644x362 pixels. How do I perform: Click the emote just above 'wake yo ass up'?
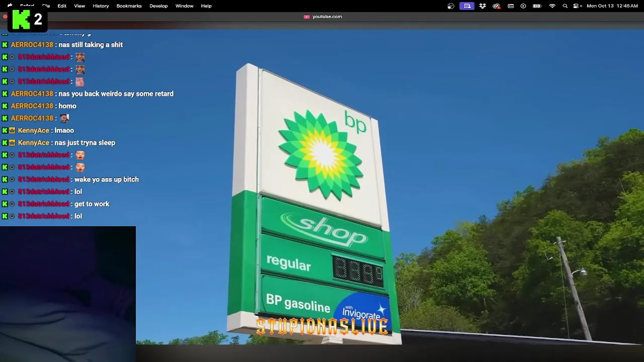tap(80, 167)
